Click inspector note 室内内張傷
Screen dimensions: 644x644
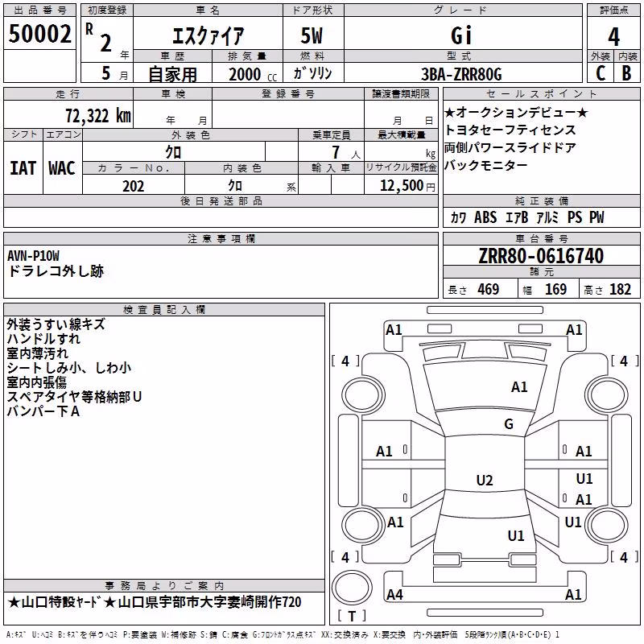coord(36,382)
